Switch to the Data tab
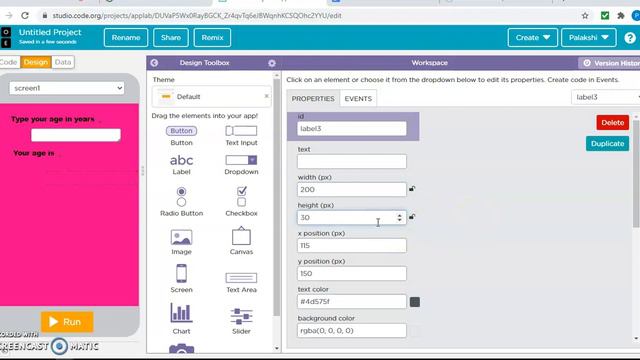 pos(63,62)
